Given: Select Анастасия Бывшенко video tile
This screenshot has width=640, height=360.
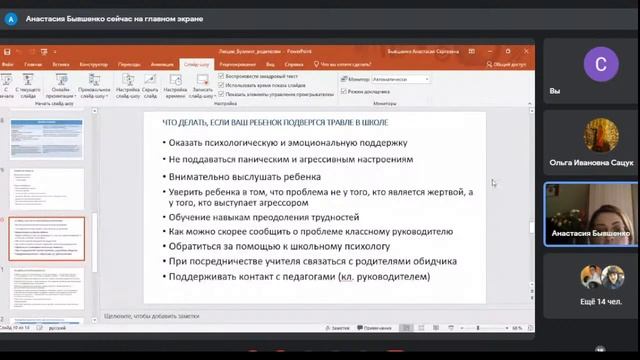Looking at the screenshot, I should 591,214.
